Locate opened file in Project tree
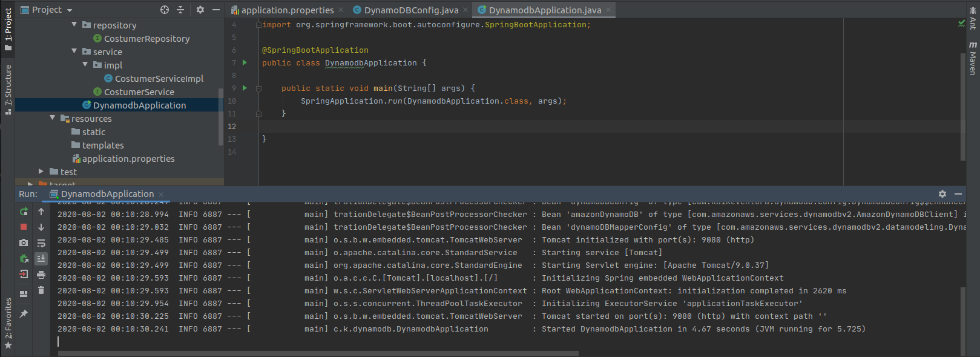This screenshot has height=357, width=980. (165, 10)
